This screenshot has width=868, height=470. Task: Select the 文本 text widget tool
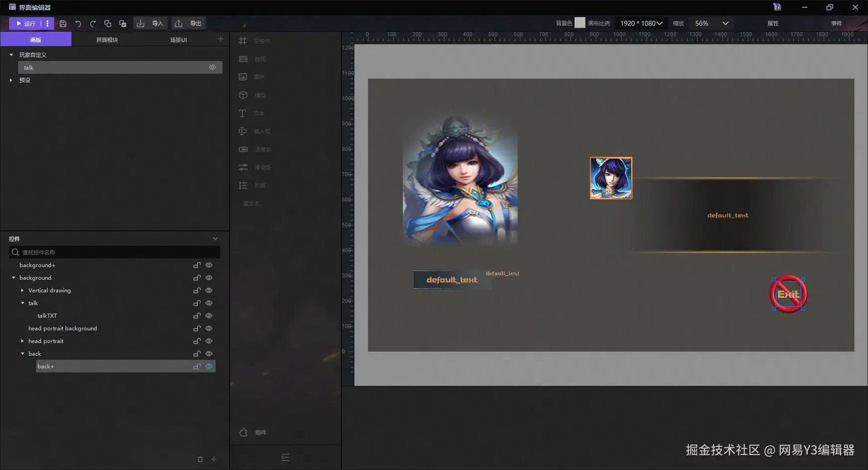click(252, 113)
